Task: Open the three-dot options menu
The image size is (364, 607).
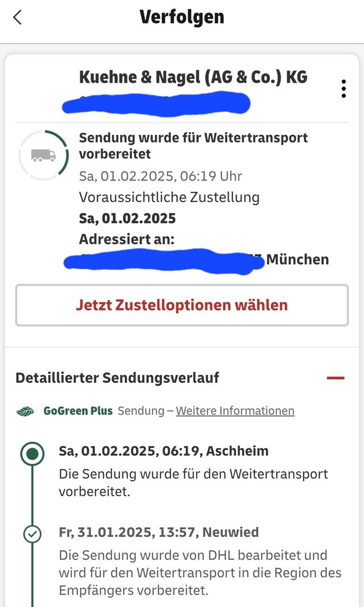Action: pyautogui.click(x=343, y=89)
